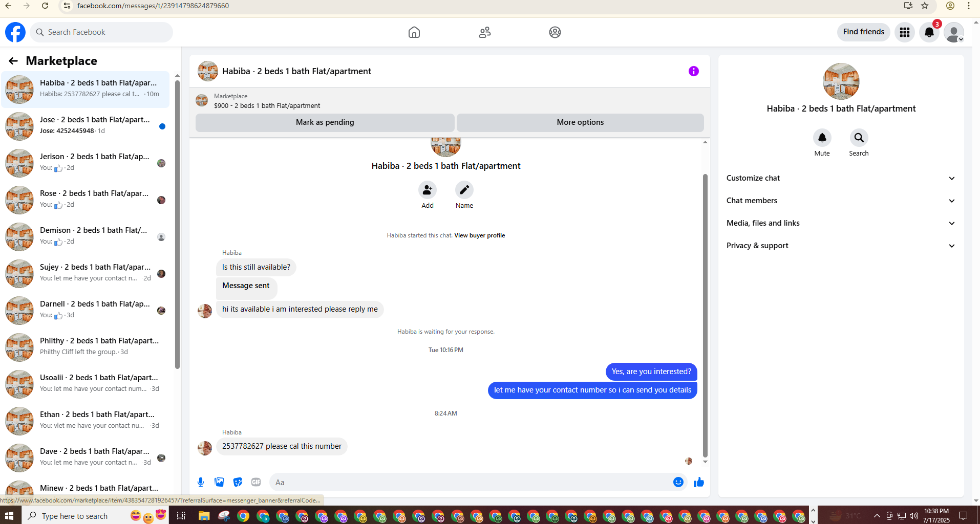
Task: Open the emoji picker
Action: [678, 482]
